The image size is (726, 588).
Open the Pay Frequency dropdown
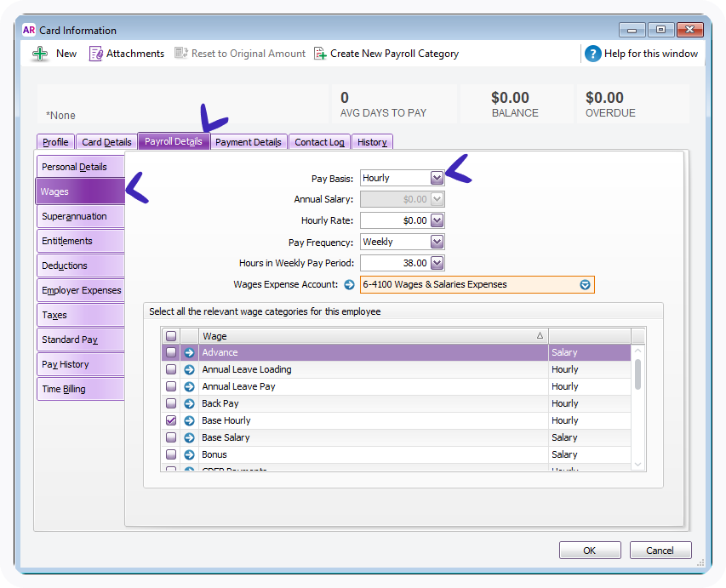437,242
